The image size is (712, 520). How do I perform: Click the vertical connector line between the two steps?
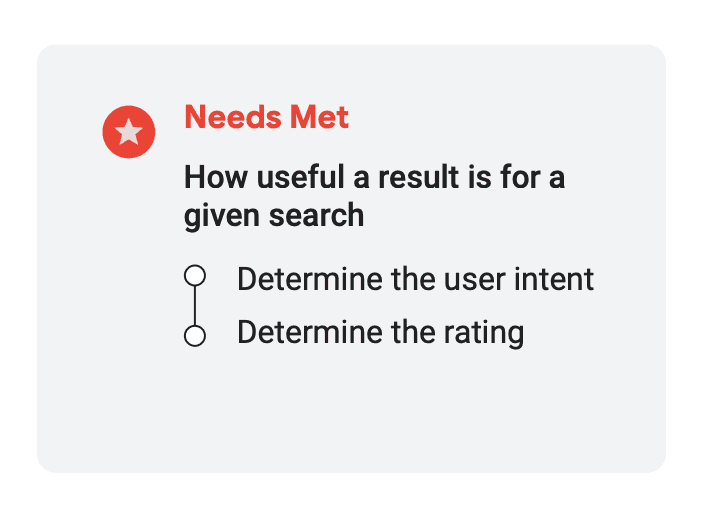pyautogui.click(x=195, y=306)
